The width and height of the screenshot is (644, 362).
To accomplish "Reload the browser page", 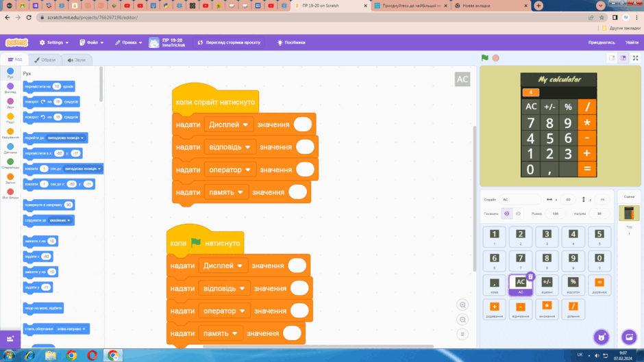I will [28, 18].
